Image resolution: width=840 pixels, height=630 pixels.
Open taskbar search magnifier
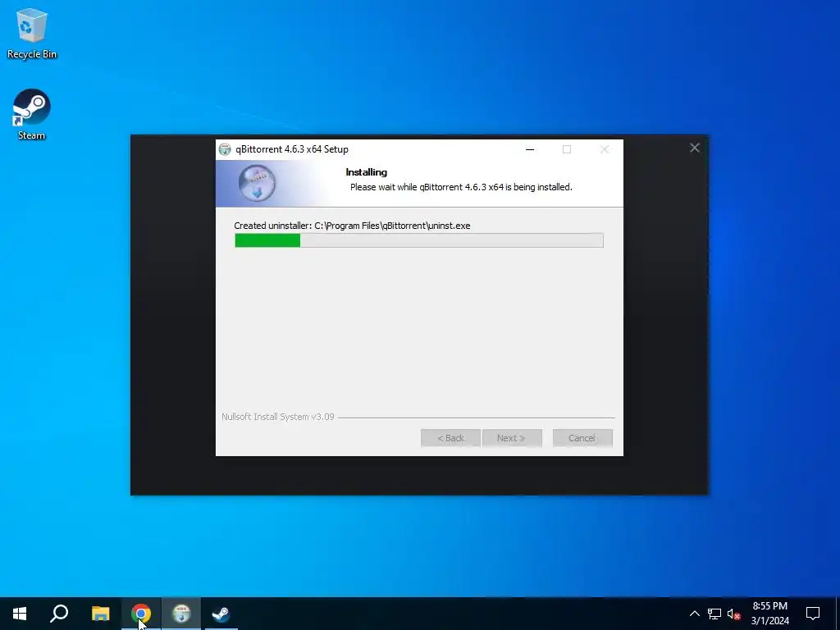pyautogui.click(x=59, y=614)
